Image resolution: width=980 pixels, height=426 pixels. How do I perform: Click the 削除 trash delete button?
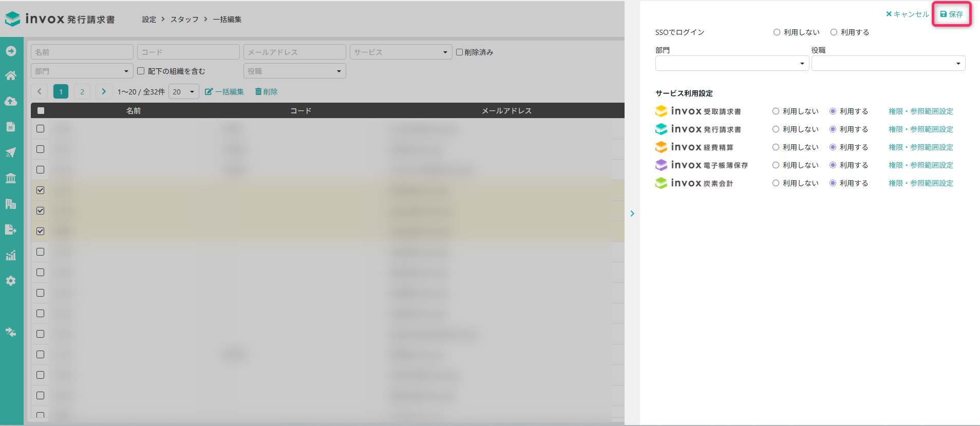pos(267,92)
